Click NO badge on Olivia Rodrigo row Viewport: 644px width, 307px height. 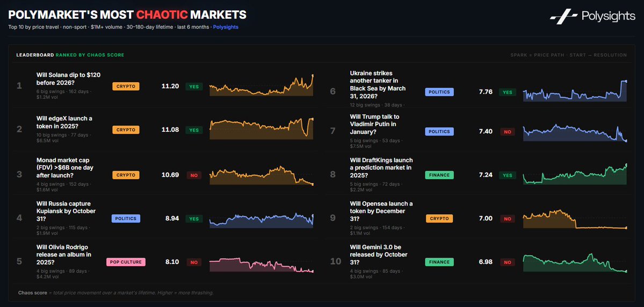194,262
